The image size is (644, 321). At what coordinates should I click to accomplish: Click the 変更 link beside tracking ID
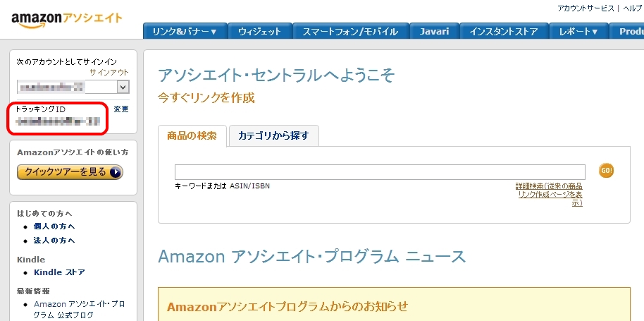pyautogui.click(x=121, y=109)
